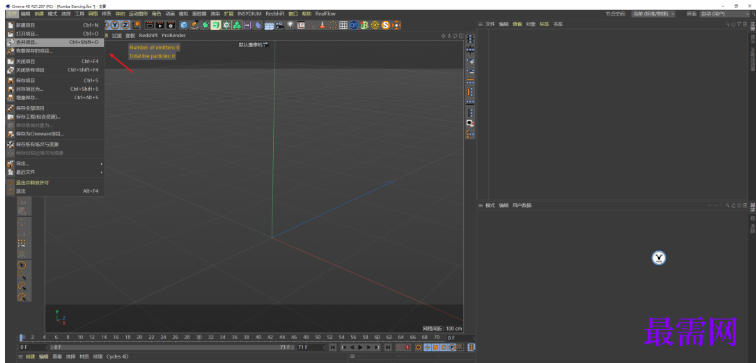
Task: Toggle the Z axis lock
Action: click(125, 25)
